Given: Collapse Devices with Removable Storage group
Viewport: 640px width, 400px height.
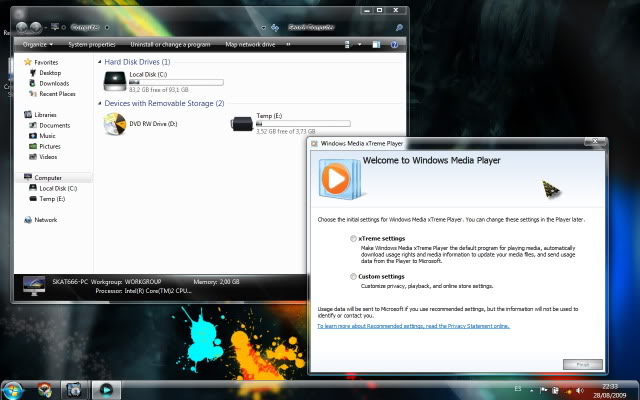Looking at the screenshot, I should [100, 103].
